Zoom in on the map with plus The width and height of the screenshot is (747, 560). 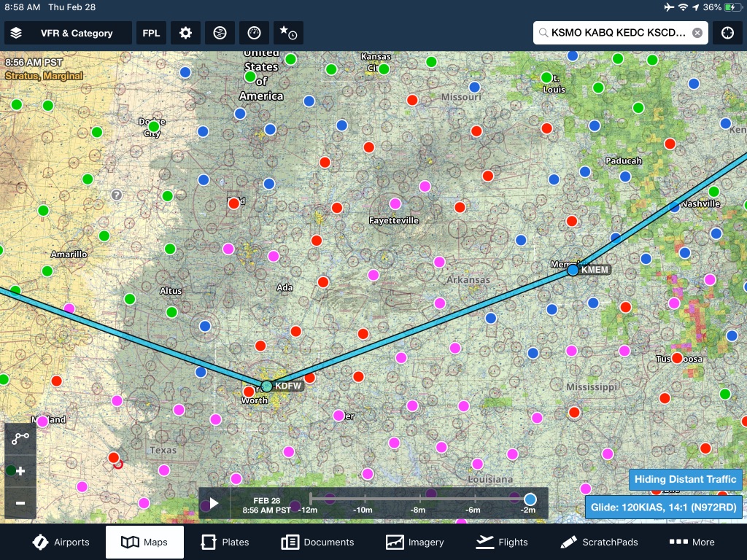click(20, 471)
